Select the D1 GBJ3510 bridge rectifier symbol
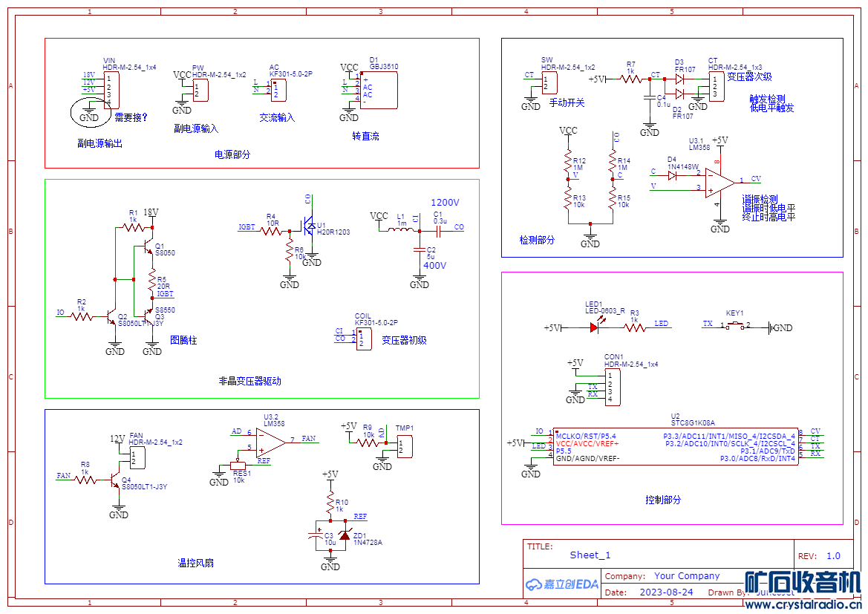The width and height of the screenshot is (868, 614). [379, 91]
